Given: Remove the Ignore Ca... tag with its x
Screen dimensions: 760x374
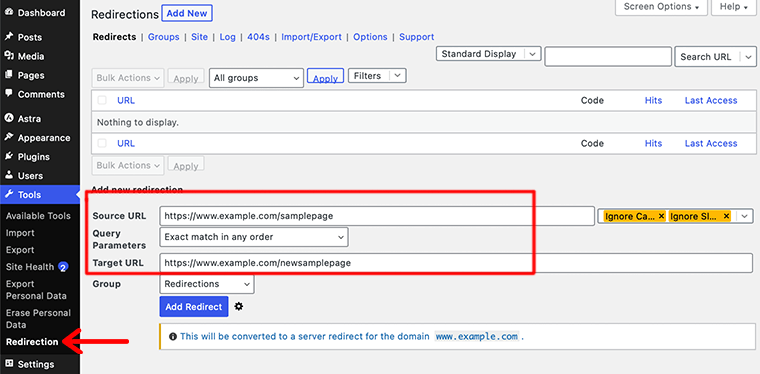Looking at the screenshot, I should coord(661,217).
